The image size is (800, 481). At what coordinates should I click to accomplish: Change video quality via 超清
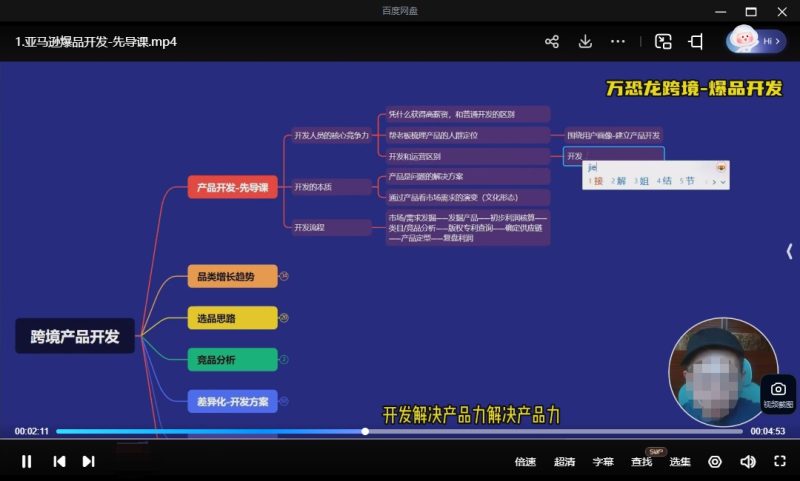(x=564, y=462)
